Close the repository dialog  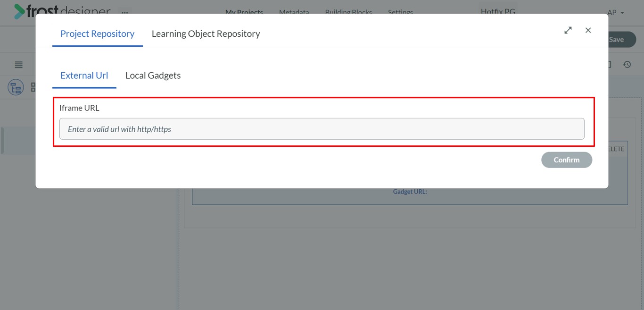pyautogui.click(x=588, y=30)
